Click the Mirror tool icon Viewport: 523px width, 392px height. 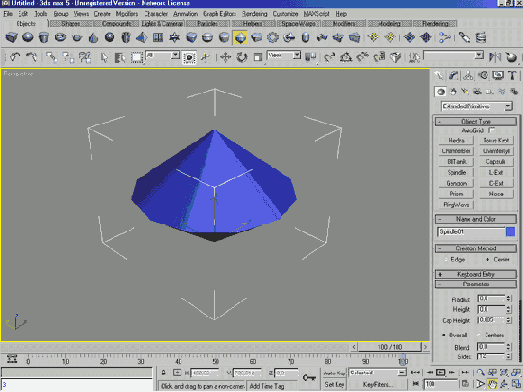coord(495,57)
